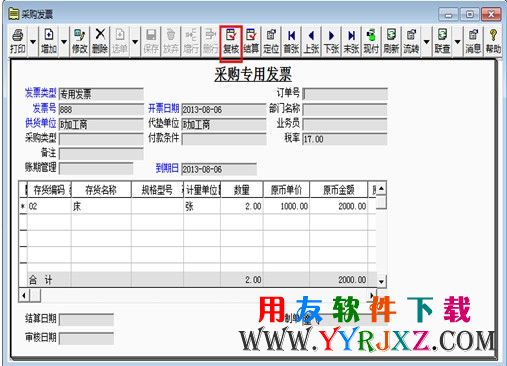Click the 修改 (Modify) icon
The image size is (507, 366).
80,41
